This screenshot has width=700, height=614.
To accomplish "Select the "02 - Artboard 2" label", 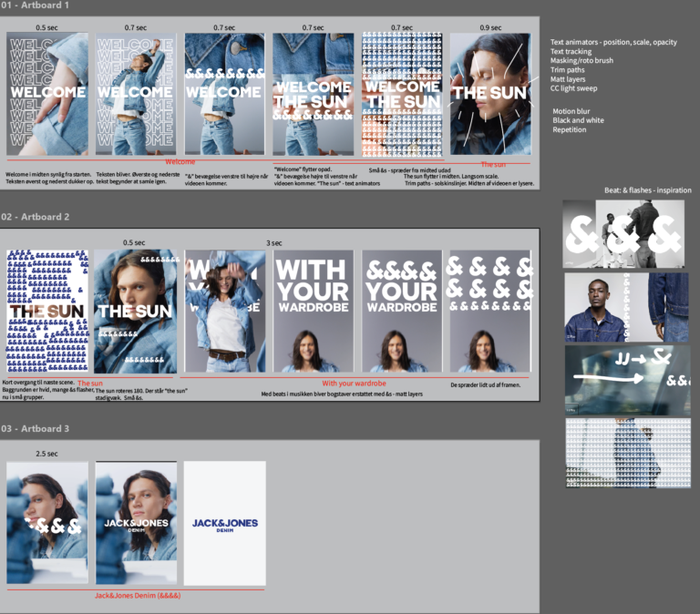I will [36, 218].
